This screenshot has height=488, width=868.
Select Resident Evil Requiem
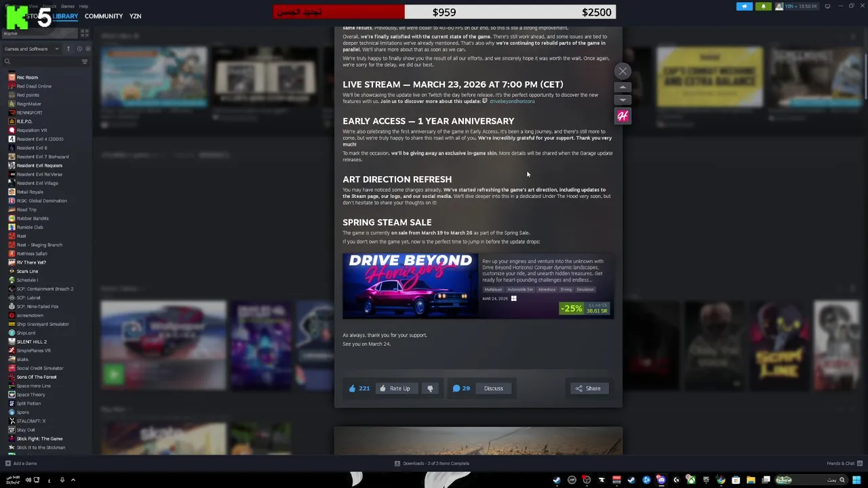[39, 165]
